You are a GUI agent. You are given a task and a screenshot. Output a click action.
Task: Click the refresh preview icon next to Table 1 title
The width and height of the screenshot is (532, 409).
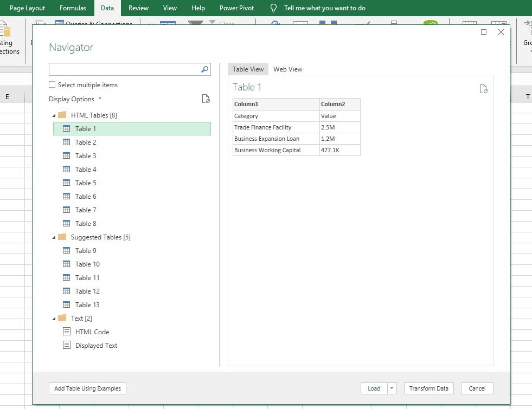tap(484, 89)
